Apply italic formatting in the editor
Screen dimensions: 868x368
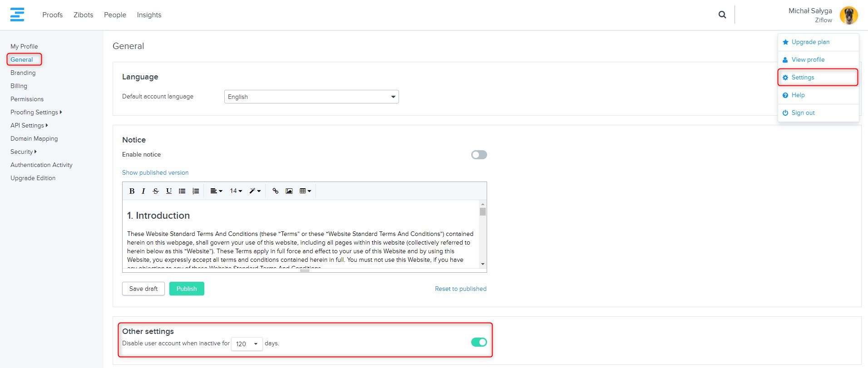click(143, 191)
